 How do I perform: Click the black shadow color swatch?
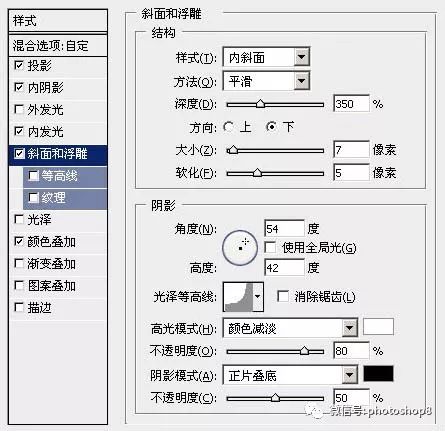pyautogui.click(x=378, y=373)
